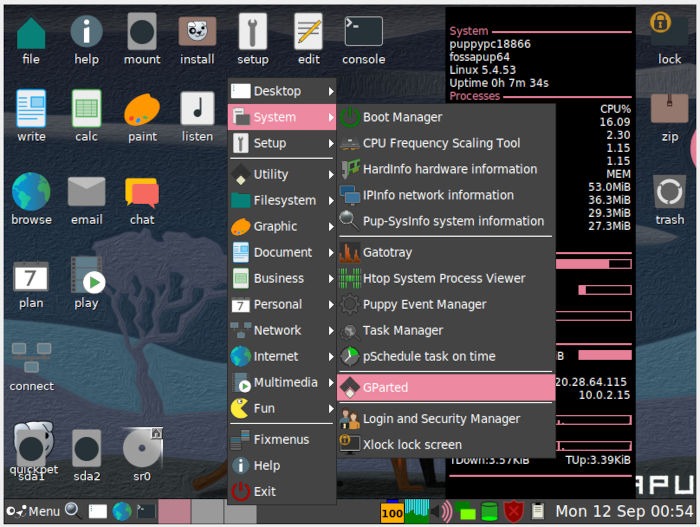Click the green storage cylinder tray icon
This screenshot has height=527, width=700.
489,512
